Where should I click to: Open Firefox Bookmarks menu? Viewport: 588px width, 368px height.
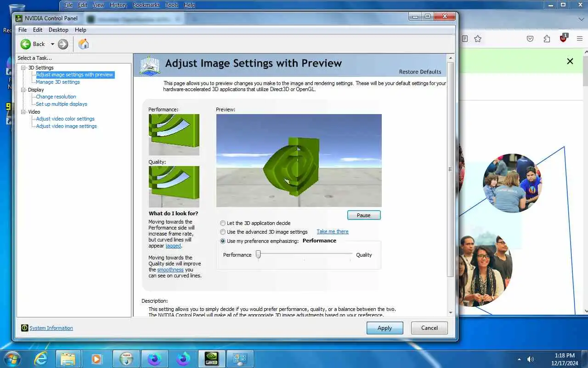click(x=146, y=5)
